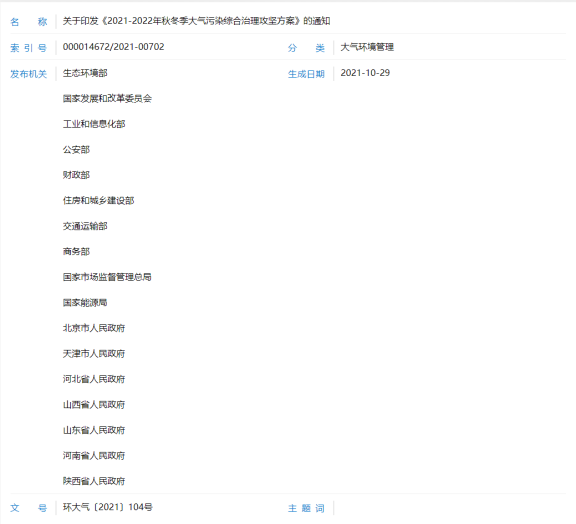This screenshot has width=576, height=524.
Task: Select 山东省人民政府 entry
Action: pyautogui.click(x=94, y=430)
